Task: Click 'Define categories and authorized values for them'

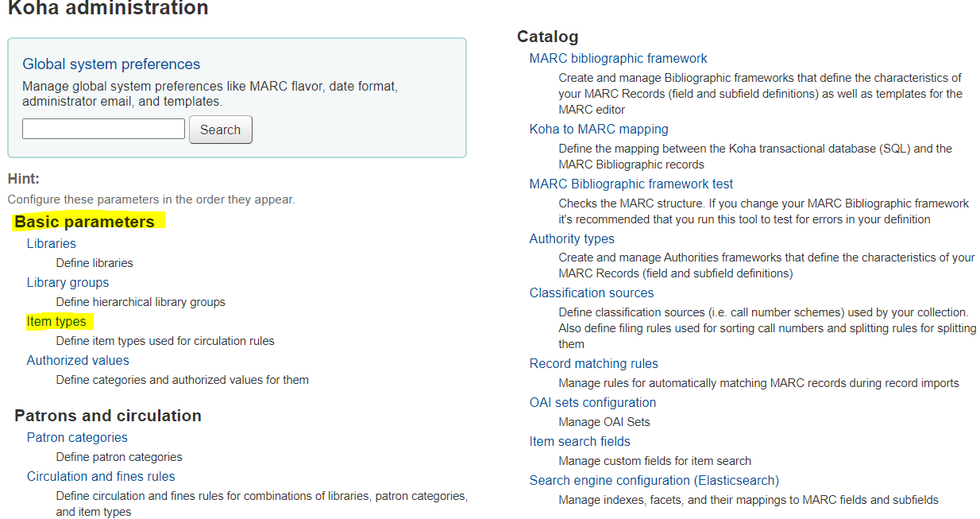Action: pos(183,380)
